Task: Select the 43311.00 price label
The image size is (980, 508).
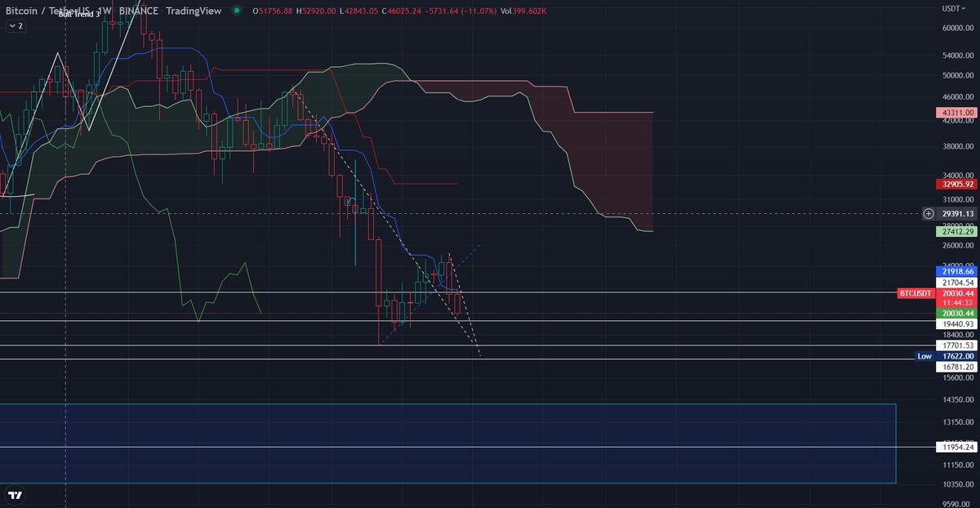Action: [x=958, y=112]
